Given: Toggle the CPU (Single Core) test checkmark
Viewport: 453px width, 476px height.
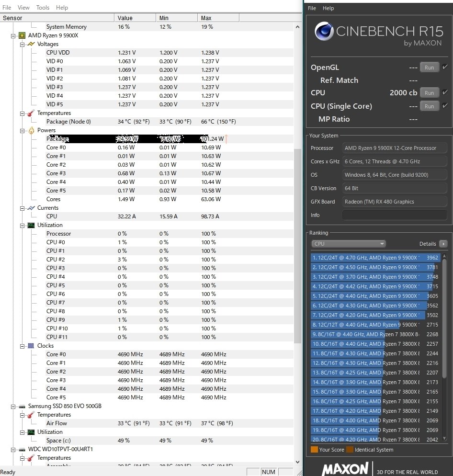Looking at the screenshot, I should pos(445,106).
